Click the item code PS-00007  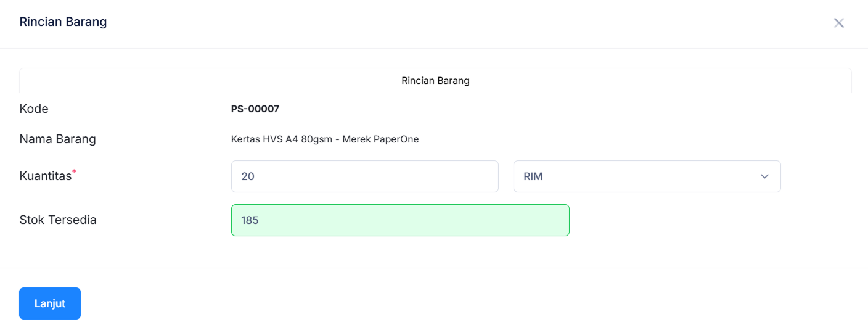tap(255, 109)
